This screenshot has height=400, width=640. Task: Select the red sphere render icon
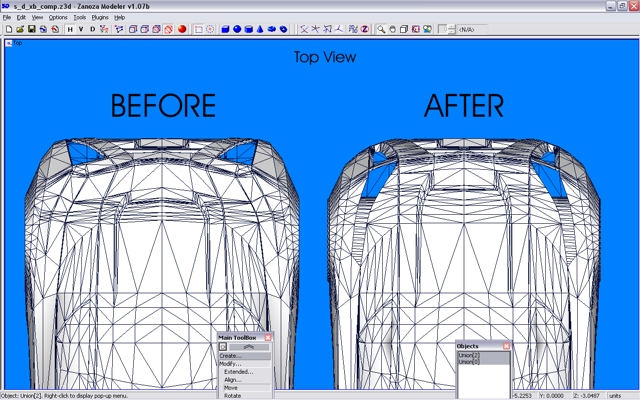(x=182, y=29)
